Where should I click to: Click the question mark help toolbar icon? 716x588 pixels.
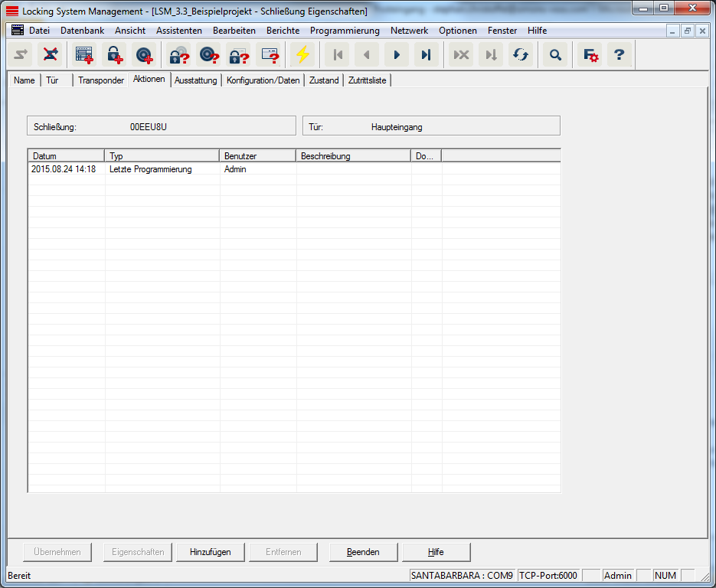point(620,55)
